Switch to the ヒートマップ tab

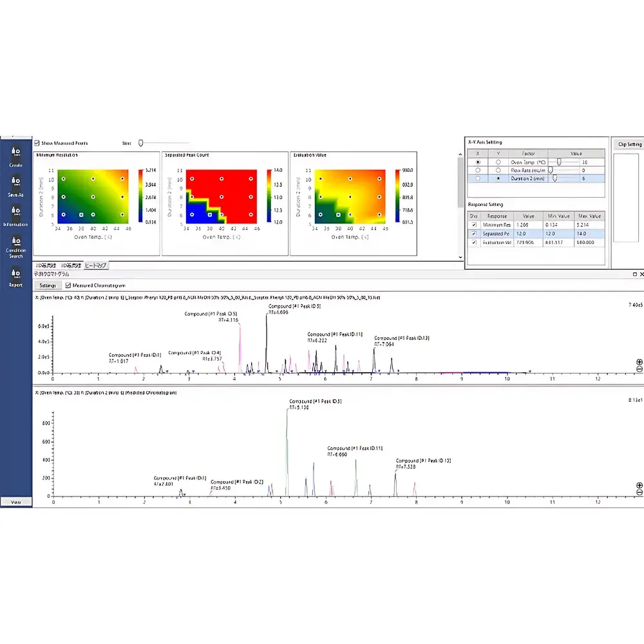coord(95,265)
